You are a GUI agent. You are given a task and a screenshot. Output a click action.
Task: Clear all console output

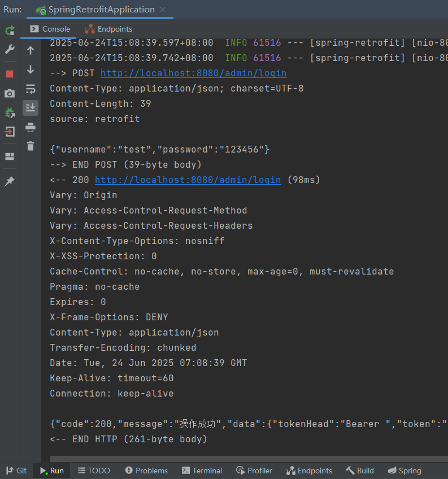31,146
